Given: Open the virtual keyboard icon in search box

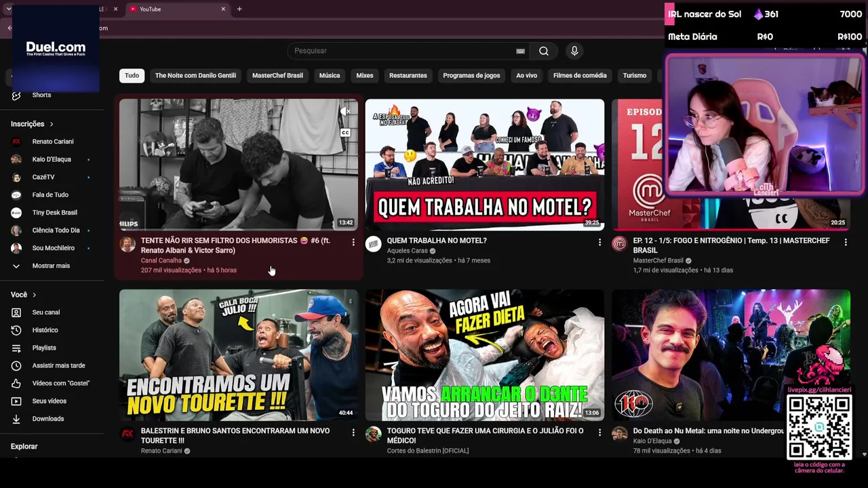Looking at the screenshot, I should (x=520, y=51).
